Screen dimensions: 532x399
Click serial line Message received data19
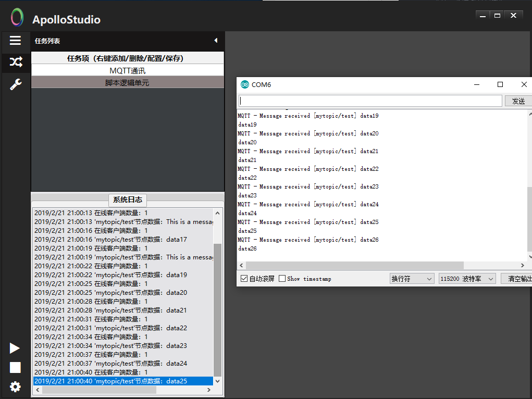308,116
